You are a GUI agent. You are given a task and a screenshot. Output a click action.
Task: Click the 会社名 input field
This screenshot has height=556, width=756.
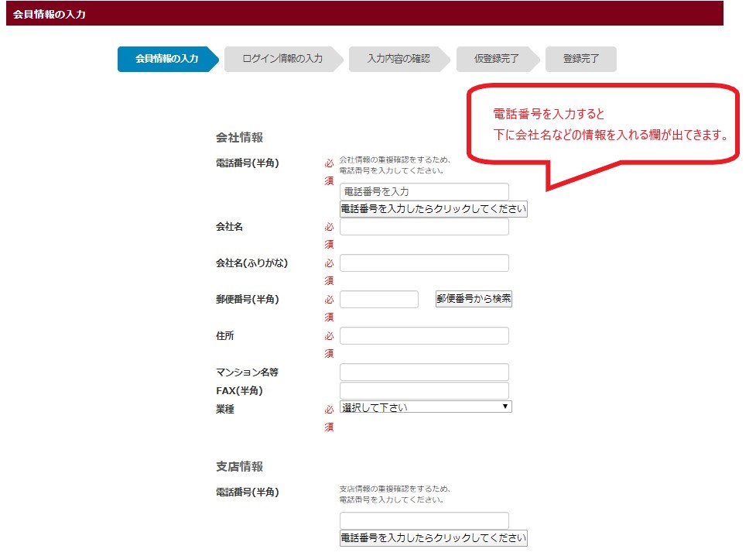[x=424, y=227]
